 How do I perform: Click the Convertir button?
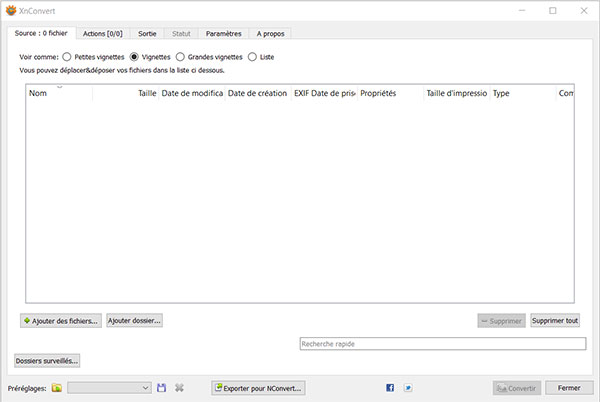click(x=517, y=388)
